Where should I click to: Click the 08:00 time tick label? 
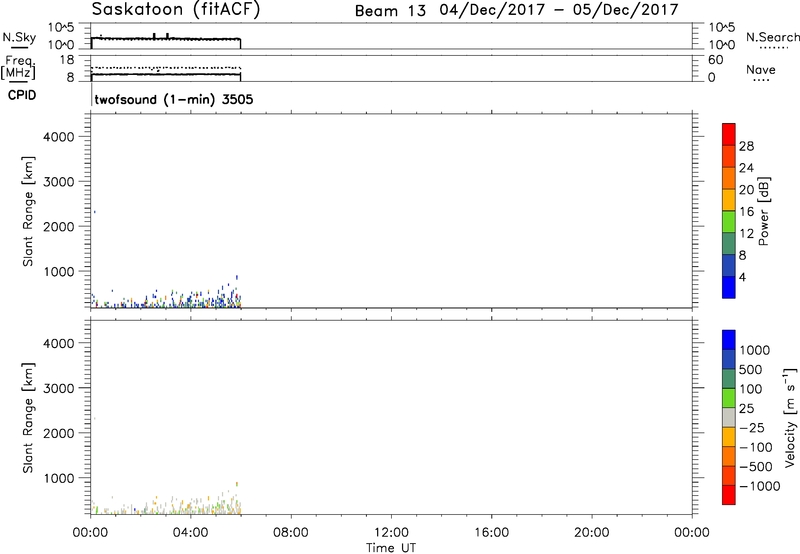291,533
